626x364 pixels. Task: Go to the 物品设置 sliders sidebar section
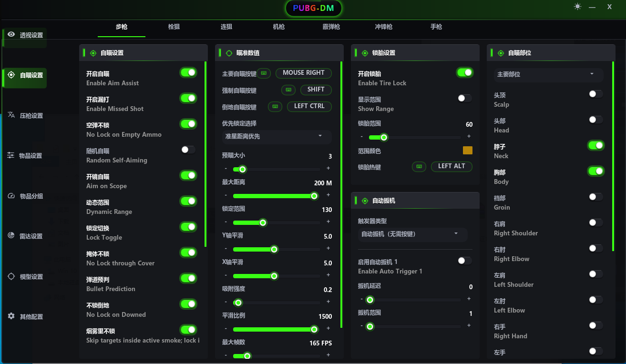[25, 155]
